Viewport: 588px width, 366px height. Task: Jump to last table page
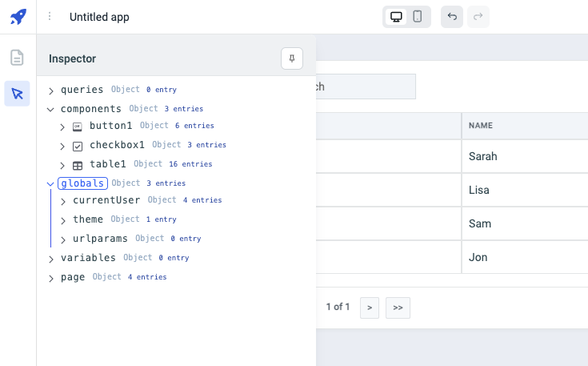398,308
